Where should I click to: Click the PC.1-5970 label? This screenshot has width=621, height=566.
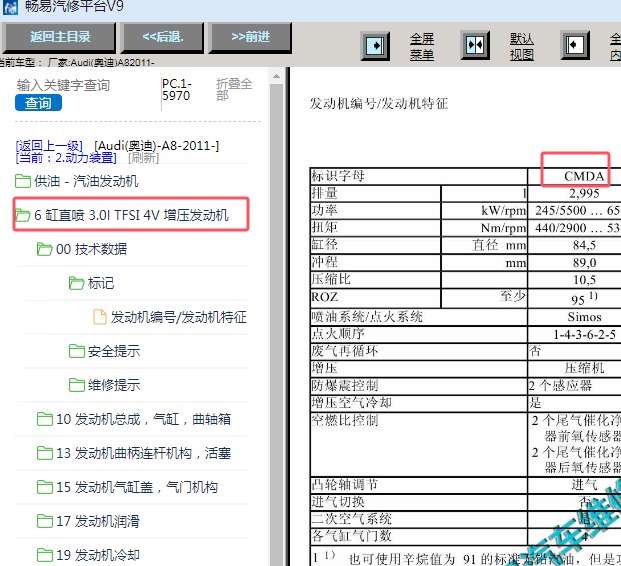pos(177,90)
